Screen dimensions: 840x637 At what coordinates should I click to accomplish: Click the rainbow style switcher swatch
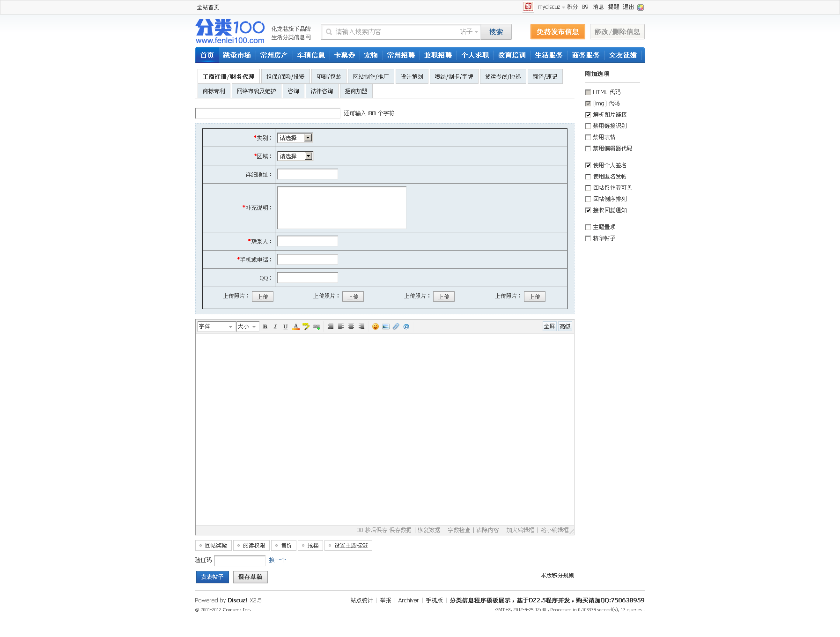[x=641, y=7]
